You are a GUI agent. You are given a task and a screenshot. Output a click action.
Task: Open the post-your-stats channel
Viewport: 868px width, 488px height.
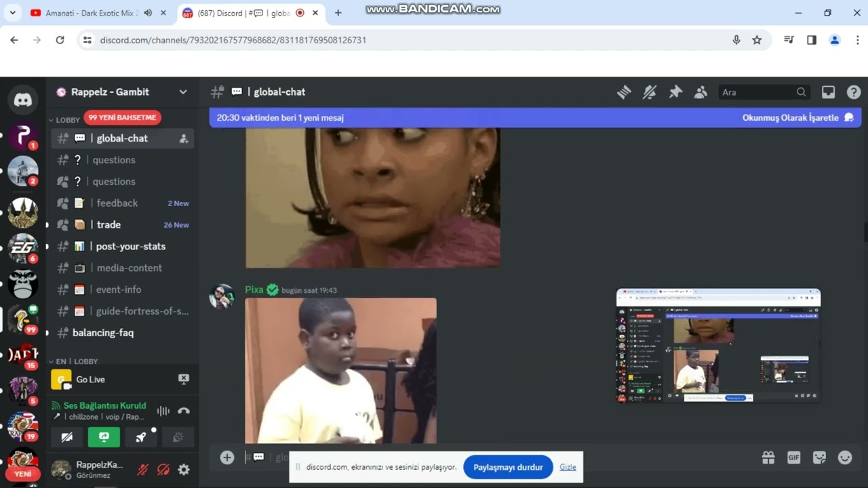pyautogui.click(x=122, y=246)
